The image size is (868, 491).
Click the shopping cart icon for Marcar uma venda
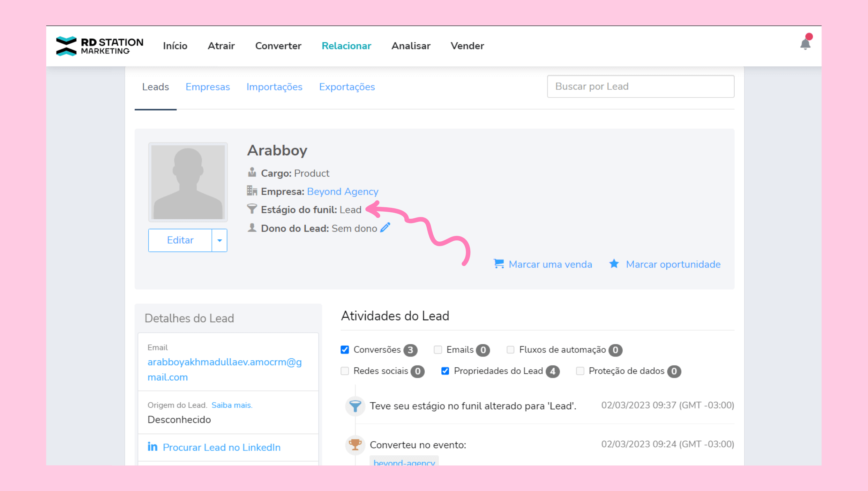click(498, 264)
